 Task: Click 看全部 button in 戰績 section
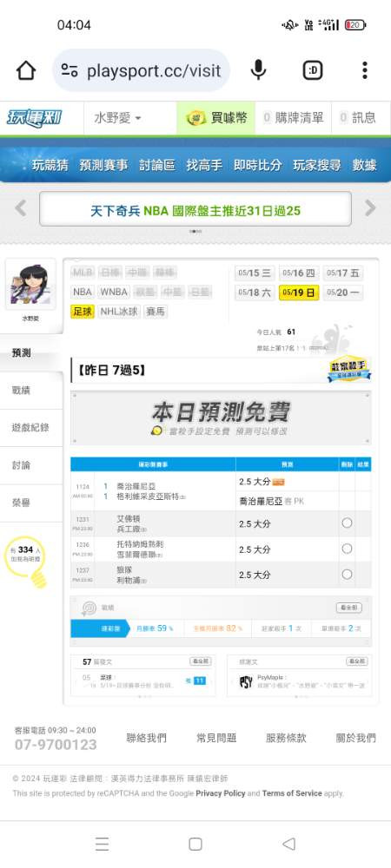[349, 608]
